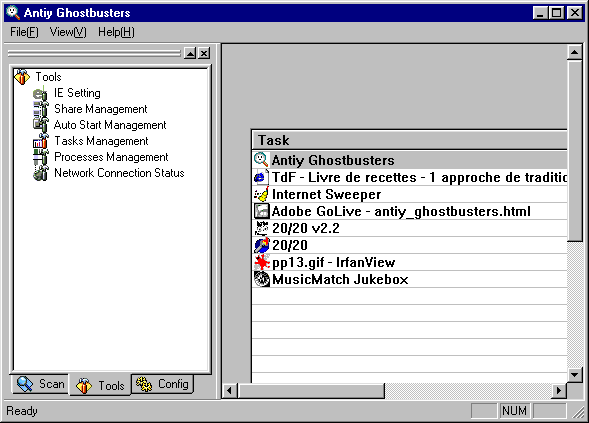Image resolution: width=589 pixels, height=423 pixels.
Task: Click the Auto Start Management icon
Action: [40, 125]
